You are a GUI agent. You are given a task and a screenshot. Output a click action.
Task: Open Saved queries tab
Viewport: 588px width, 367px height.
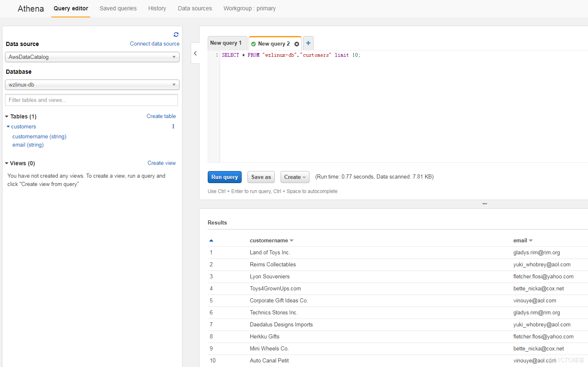tap(118, 8)
